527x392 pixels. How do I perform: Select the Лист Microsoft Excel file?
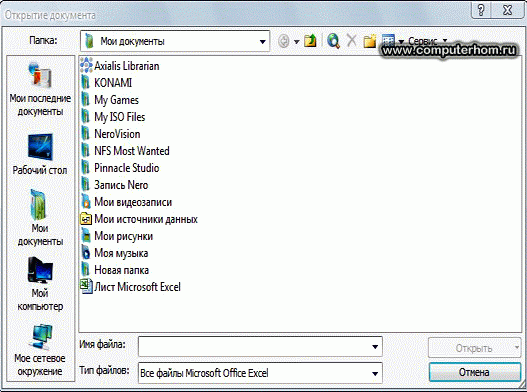click(x=130, y=287)
